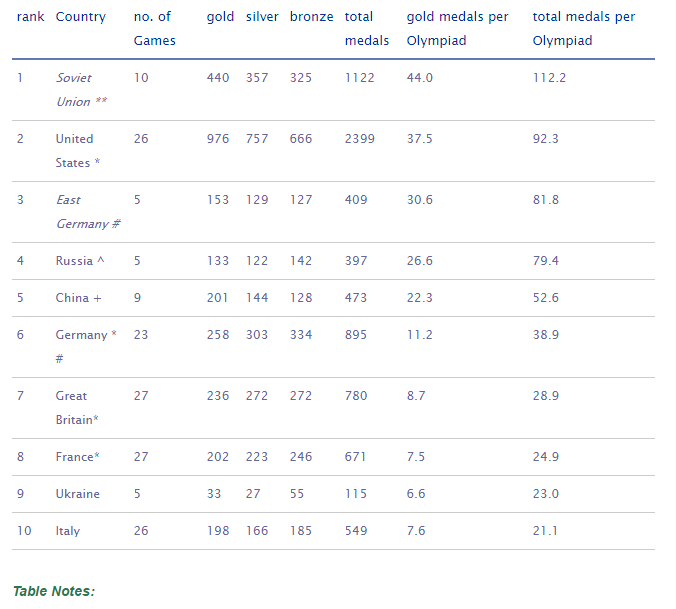The width and height of the screenshot is (676, 609).
Task: Click United States gold per Olympiad 37.5
Action: pyautogui.click(x=419, y=139)
